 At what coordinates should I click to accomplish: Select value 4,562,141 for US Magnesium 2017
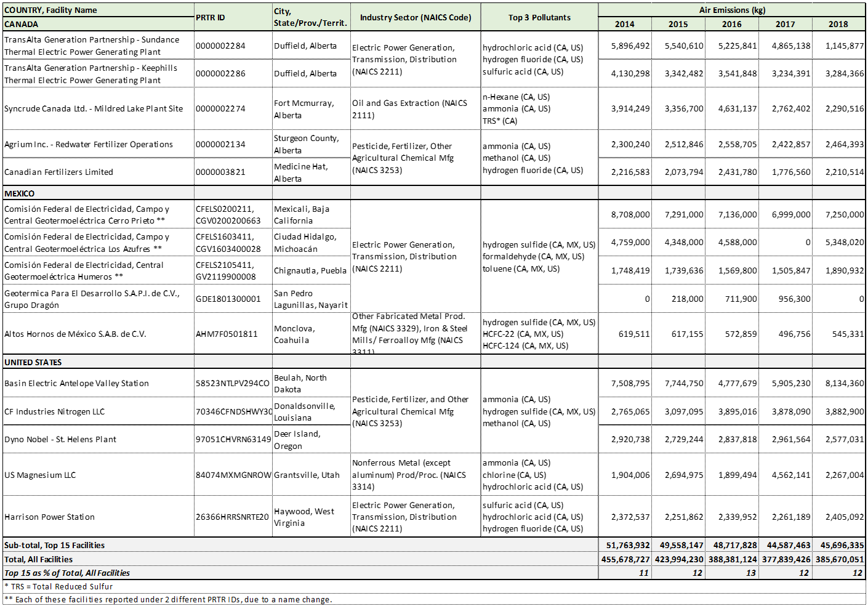click(791, 475)
